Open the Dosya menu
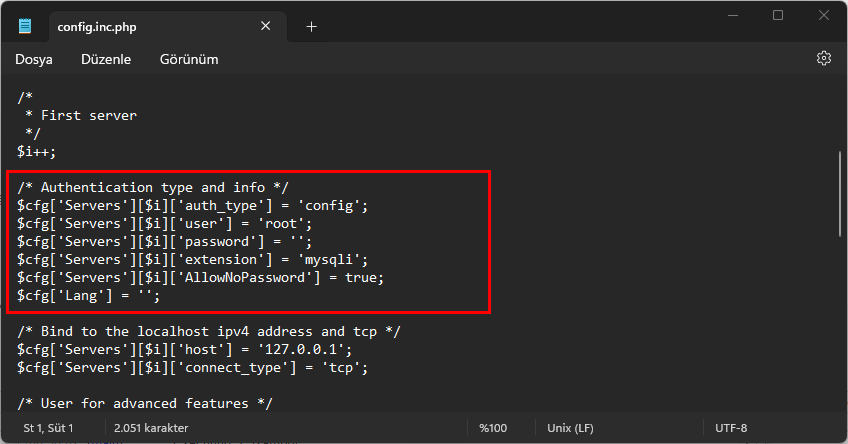848x444 pixels. 34,59
